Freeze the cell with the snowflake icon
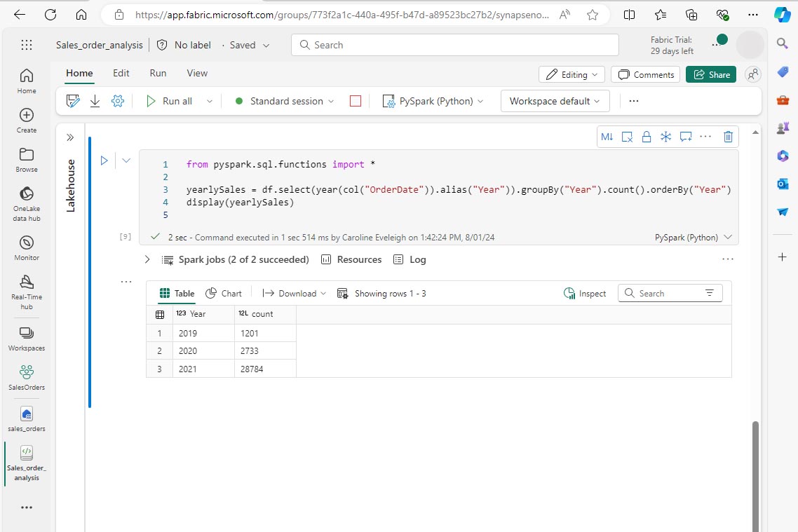 [665, 137]
